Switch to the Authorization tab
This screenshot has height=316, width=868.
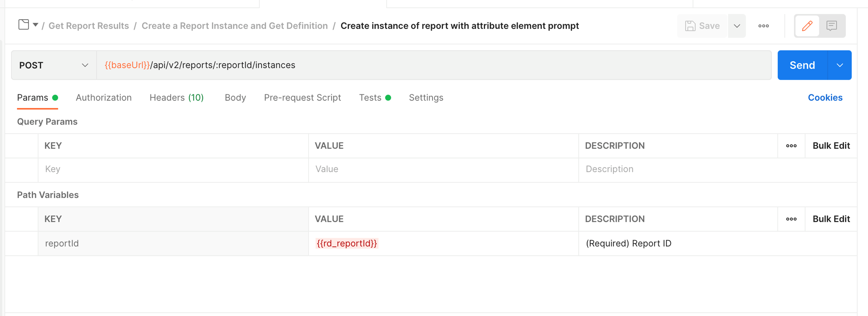pyautogui.click(x=104, y=98)
